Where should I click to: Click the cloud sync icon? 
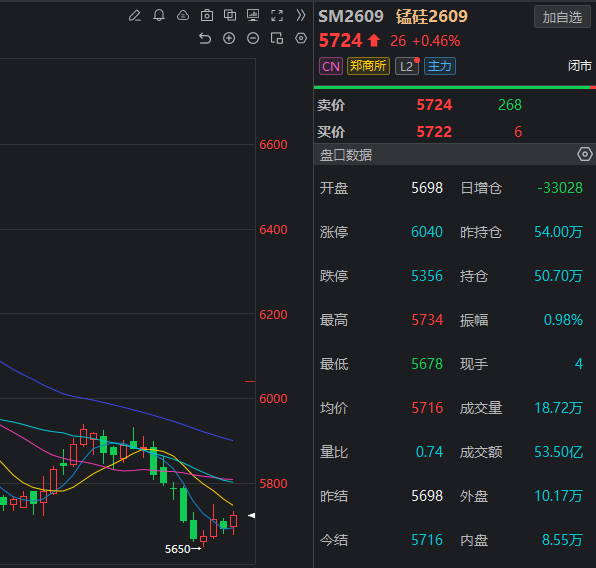183,16
